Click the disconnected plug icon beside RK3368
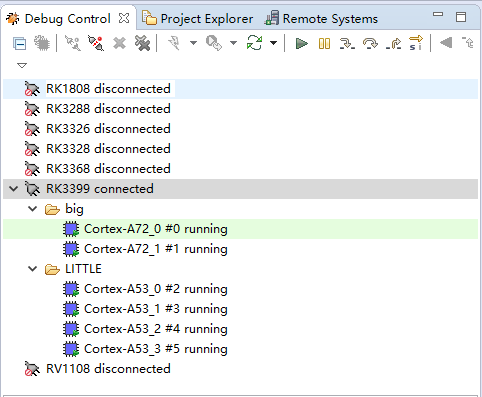 32,169
